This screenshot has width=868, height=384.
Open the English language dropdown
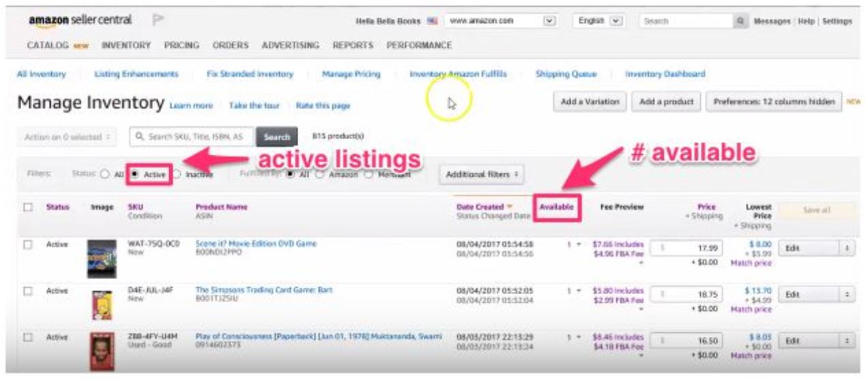(599, 21)
